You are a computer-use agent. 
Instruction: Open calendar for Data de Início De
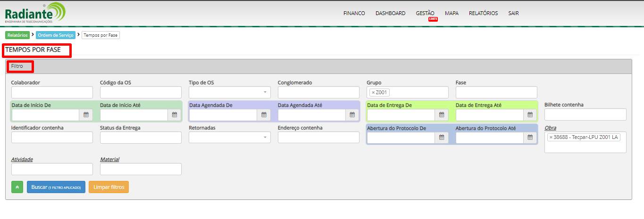86,115
